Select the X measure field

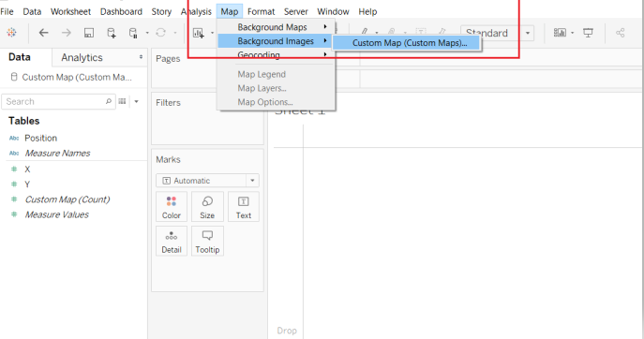point(27,169)
